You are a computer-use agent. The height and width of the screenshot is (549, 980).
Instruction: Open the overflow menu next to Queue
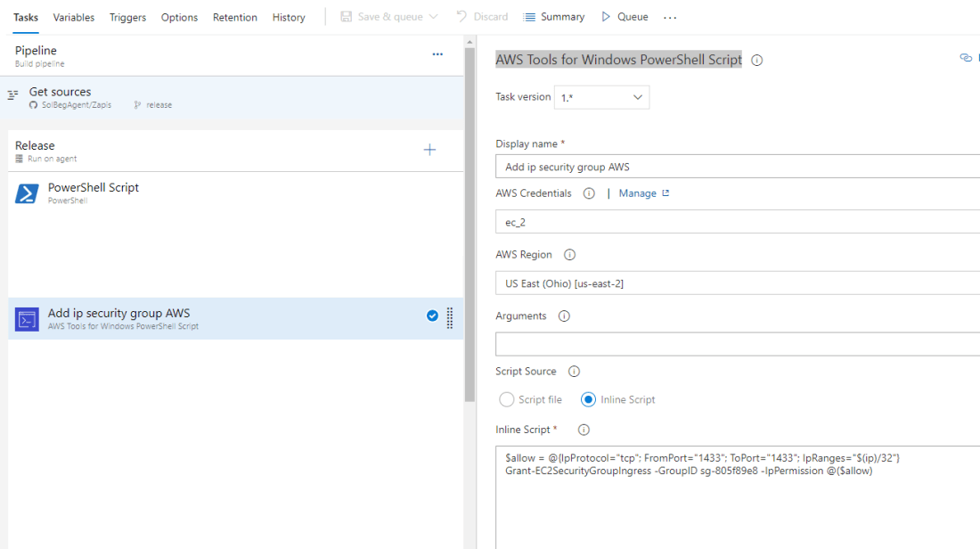tap(670, 16)
